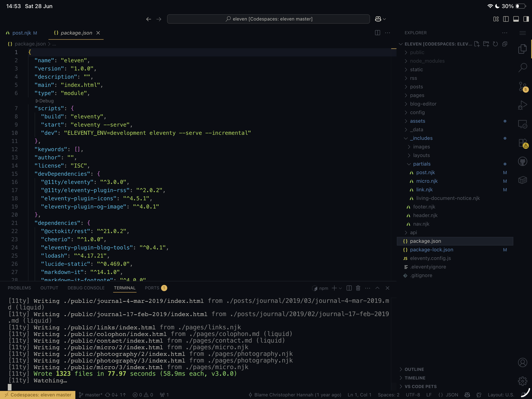The image size is (532, 399).
Task: Open the Codespaces: eleven master remote indicator
Action: (x=38, y=395)
